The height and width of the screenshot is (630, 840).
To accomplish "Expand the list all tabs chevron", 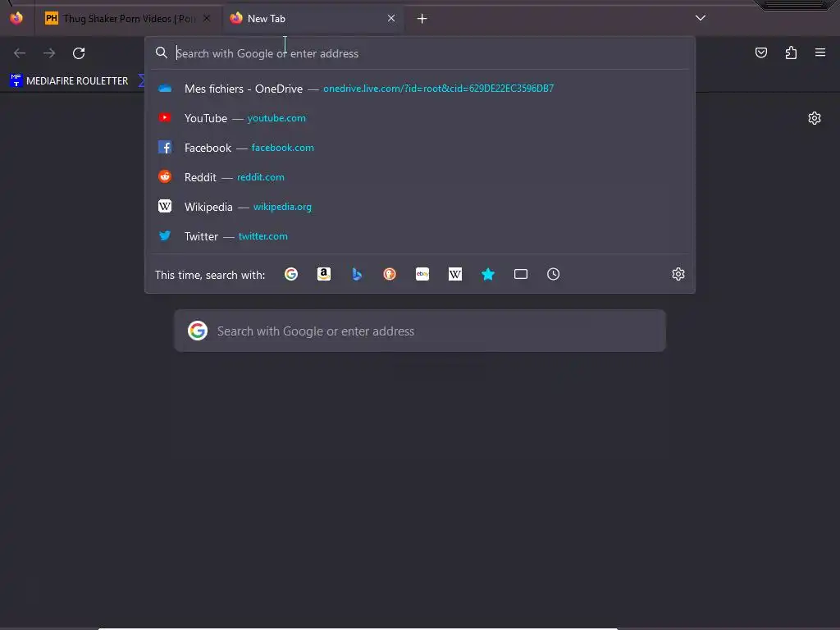I will point(701,18).
